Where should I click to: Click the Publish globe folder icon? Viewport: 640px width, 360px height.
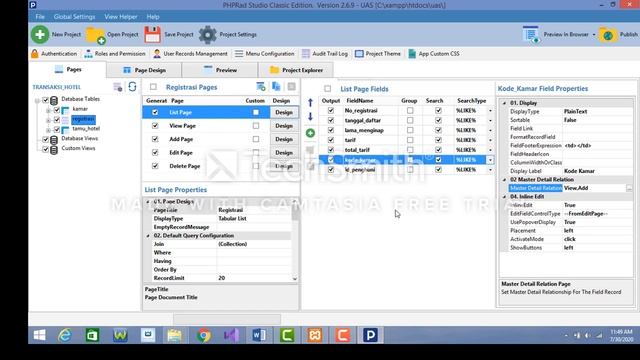608,35
